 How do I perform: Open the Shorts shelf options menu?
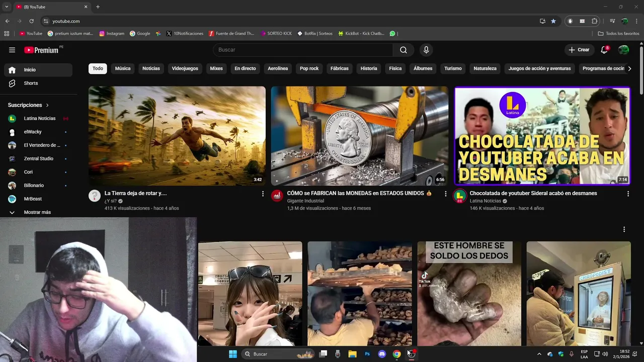[x=624, y=229]
